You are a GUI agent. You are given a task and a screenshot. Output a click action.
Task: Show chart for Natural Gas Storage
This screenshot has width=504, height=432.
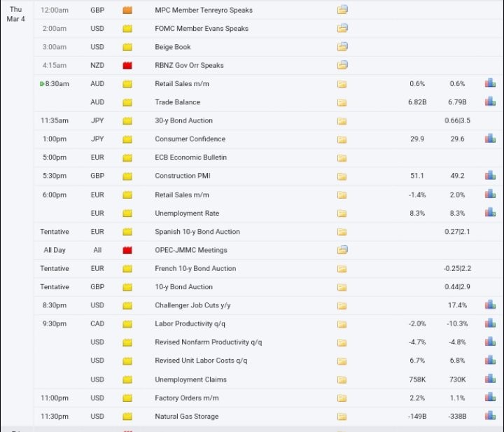pos(490,416)
